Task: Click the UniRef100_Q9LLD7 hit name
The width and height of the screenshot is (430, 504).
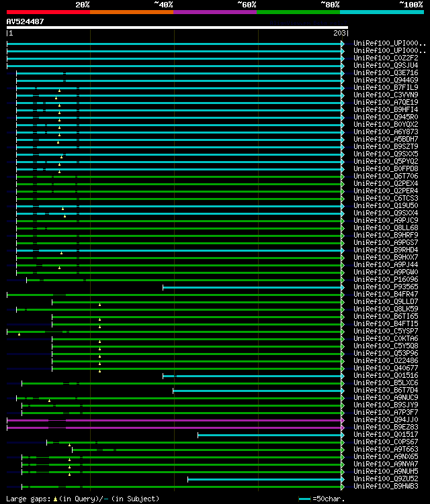Action: [x=386, y=302]
